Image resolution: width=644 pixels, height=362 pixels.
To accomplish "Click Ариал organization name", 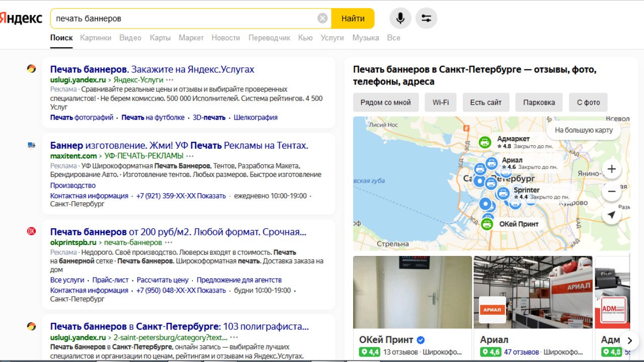I will [494, 340].
